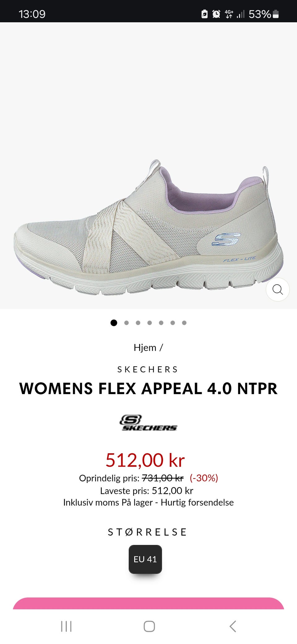The width and height of the screenshot is (297, 644).
Task: Select the last carousel dot
Action: coord(184,323)
